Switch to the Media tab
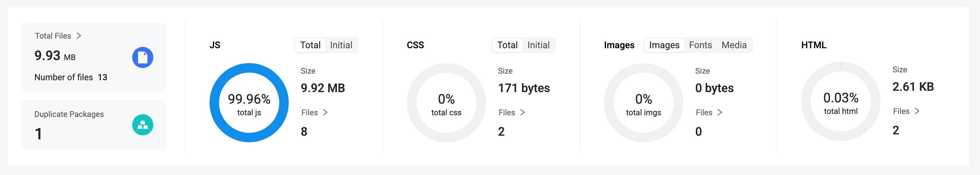 pos(734,45)
